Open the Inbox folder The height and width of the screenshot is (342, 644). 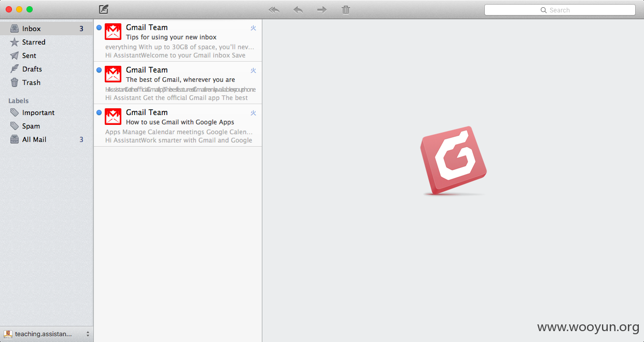coord(47,28)
